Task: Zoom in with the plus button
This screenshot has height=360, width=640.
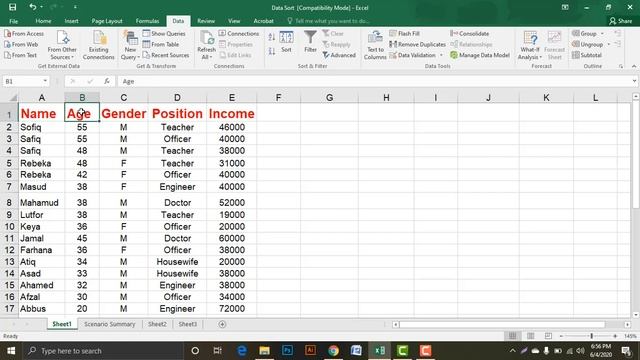Action: pos(615,336)
